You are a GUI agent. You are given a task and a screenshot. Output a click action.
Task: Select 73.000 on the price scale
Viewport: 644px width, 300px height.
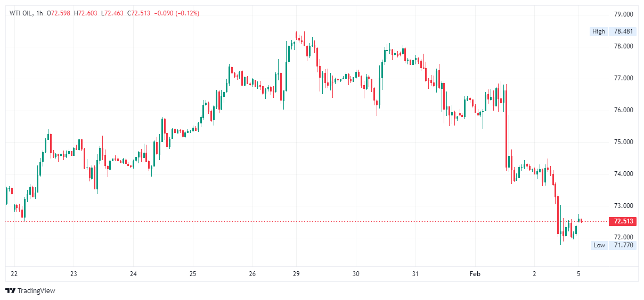click(623, 206)
